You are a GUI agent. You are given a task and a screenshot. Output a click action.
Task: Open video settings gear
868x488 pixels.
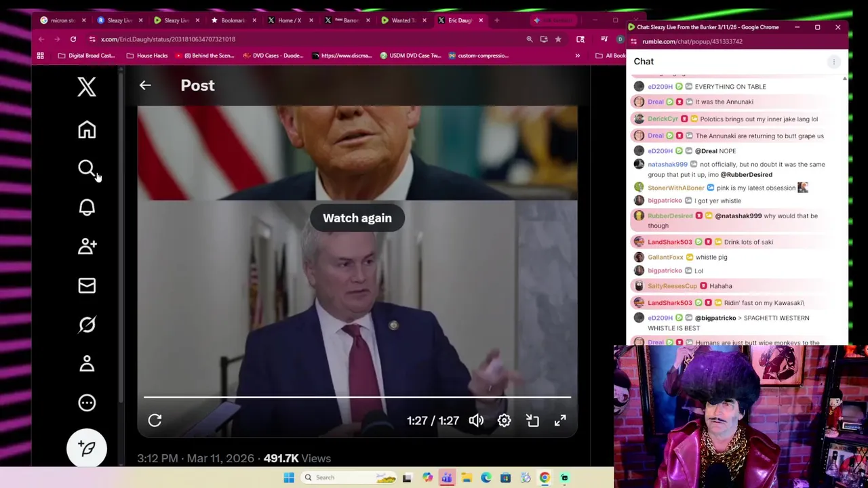click(x=504, y=420)
